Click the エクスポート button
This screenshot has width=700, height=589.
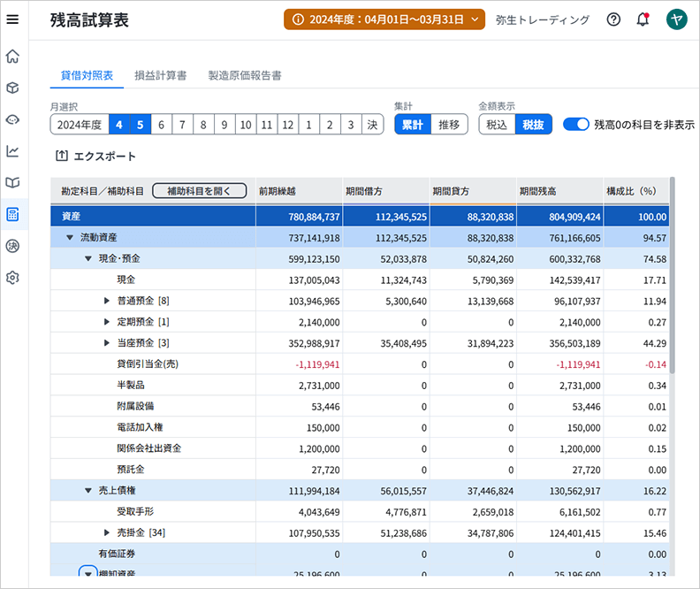click(x=95, y=157)
